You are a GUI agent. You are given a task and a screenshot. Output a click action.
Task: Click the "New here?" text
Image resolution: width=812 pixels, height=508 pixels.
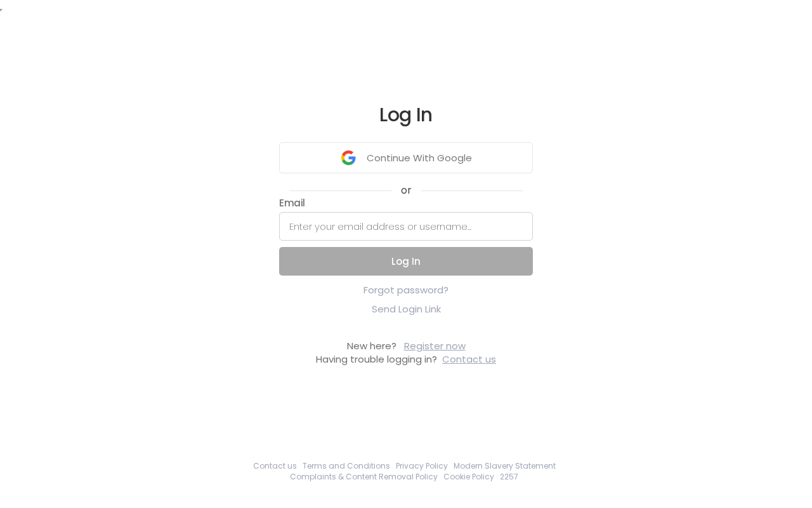372,346
